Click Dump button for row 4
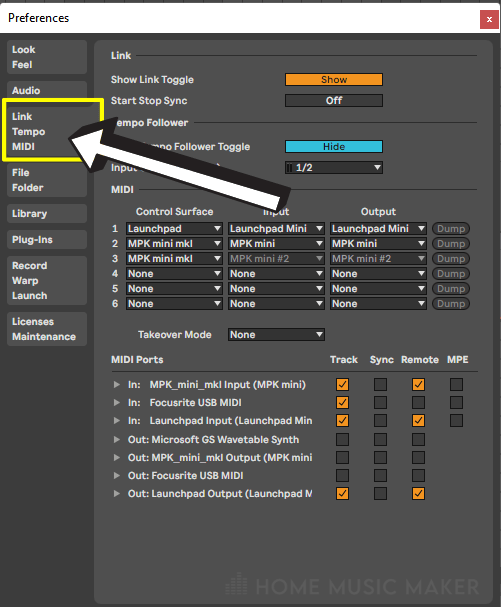Image resolution: width=501 pixels, height=607 pixels. pyautogui.click(x=451, y=273)
